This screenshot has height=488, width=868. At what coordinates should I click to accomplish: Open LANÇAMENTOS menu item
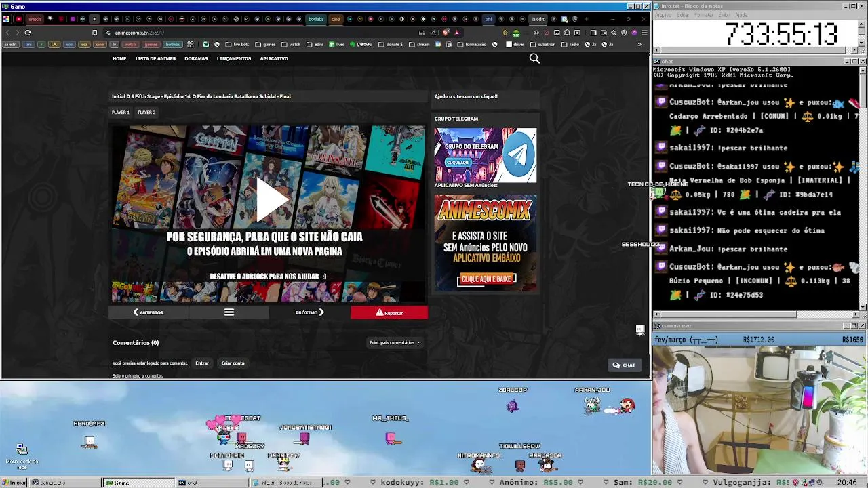point(234,58)
